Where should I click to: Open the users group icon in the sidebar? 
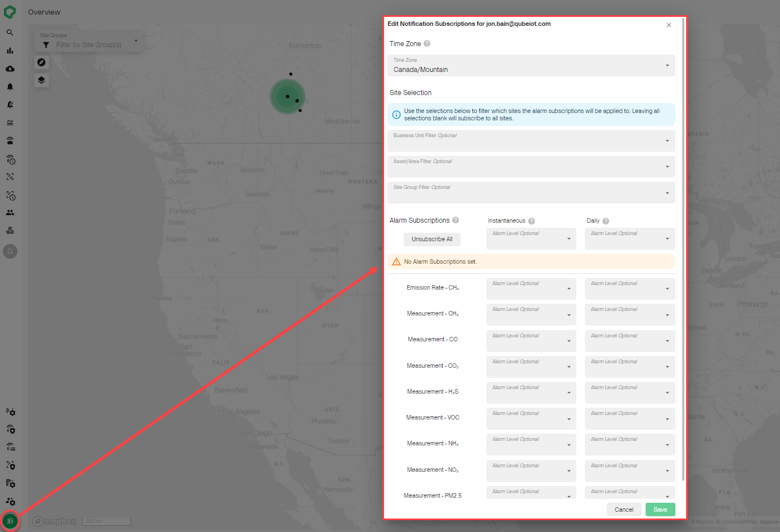[x=10, y=213]
